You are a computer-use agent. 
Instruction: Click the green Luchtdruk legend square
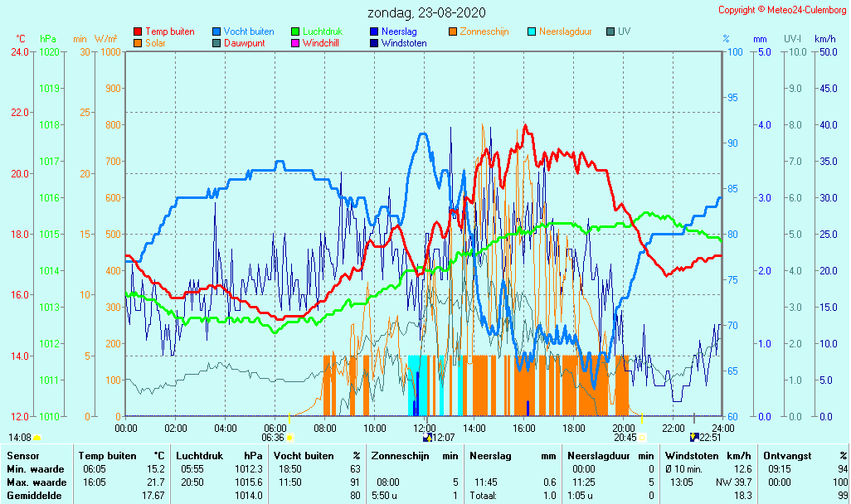pyautogui.click(x=295, y=32)
